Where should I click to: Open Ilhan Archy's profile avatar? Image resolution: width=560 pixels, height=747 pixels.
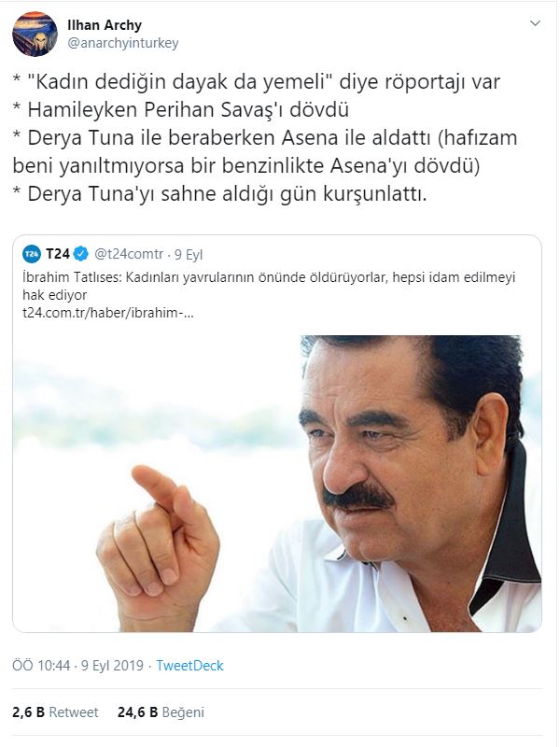tap(35, 35)
